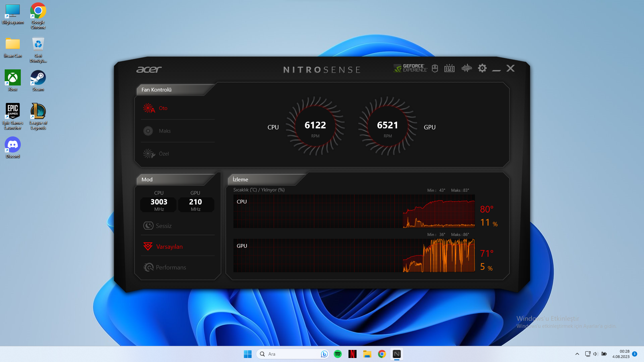Switch to Sessiz power mode
The height and width of the screenshot is (362, 644).
163,226
